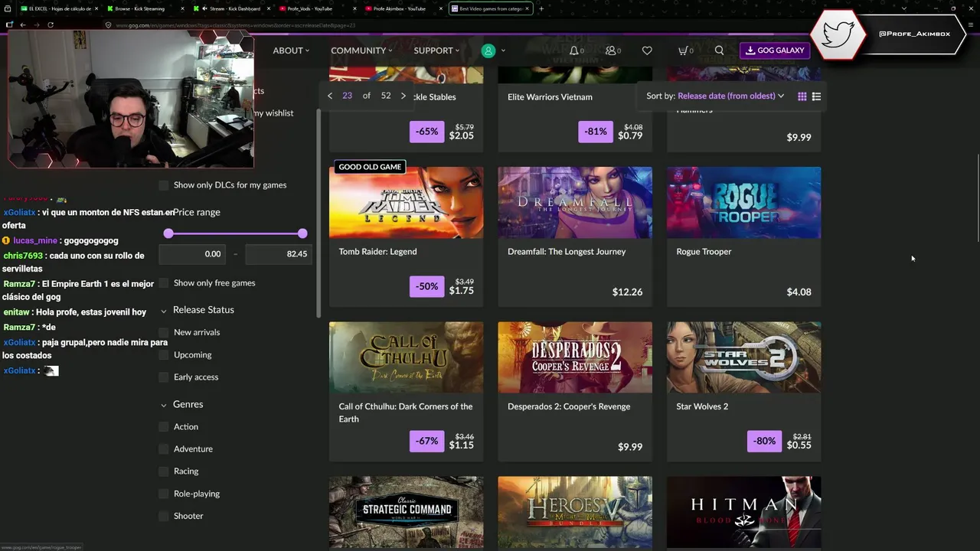Open the wishlist heart icon
Viewport: 980px width, 551px height.
tap(647, 51)
